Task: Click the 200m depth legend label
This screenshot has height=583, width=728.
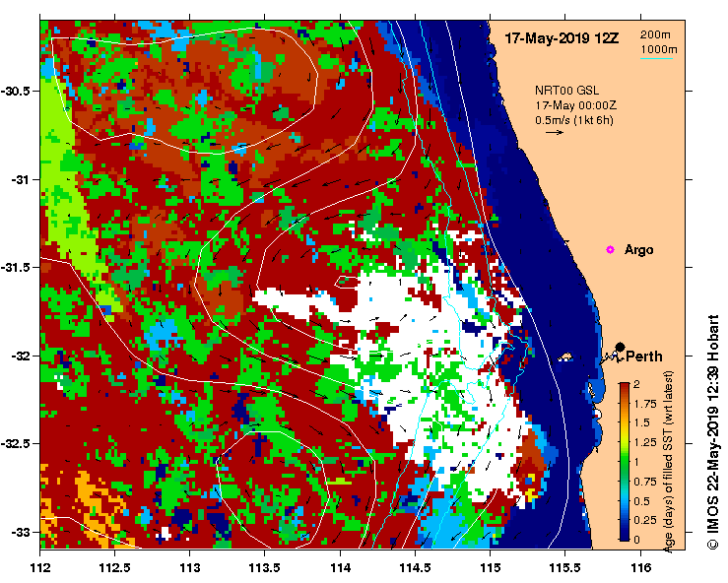Action: (655, 34)
